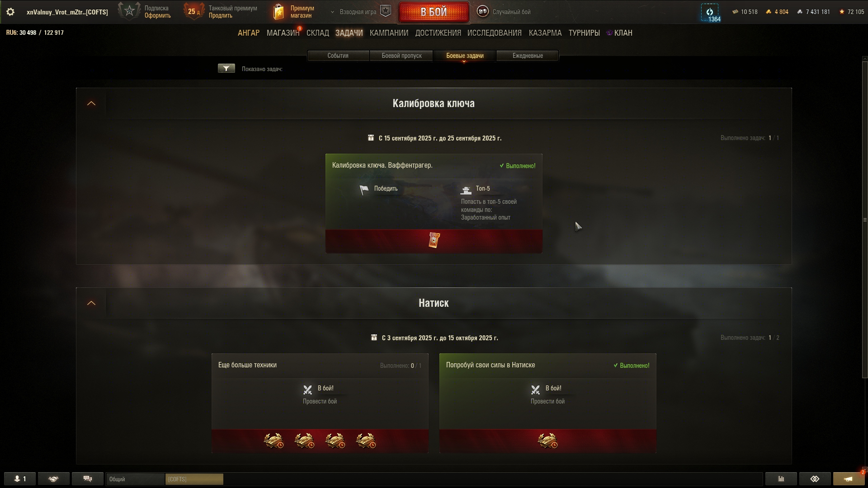
Task: Open vehicle comparison icon in bottom bar
Action: [x=815, y=479]
